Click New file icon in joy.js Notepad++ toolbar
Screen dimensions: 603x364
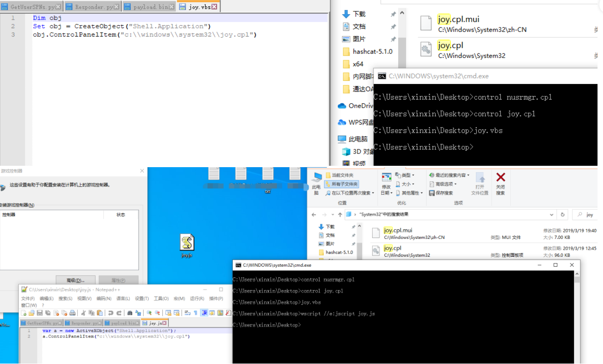[x=23, y=313]
